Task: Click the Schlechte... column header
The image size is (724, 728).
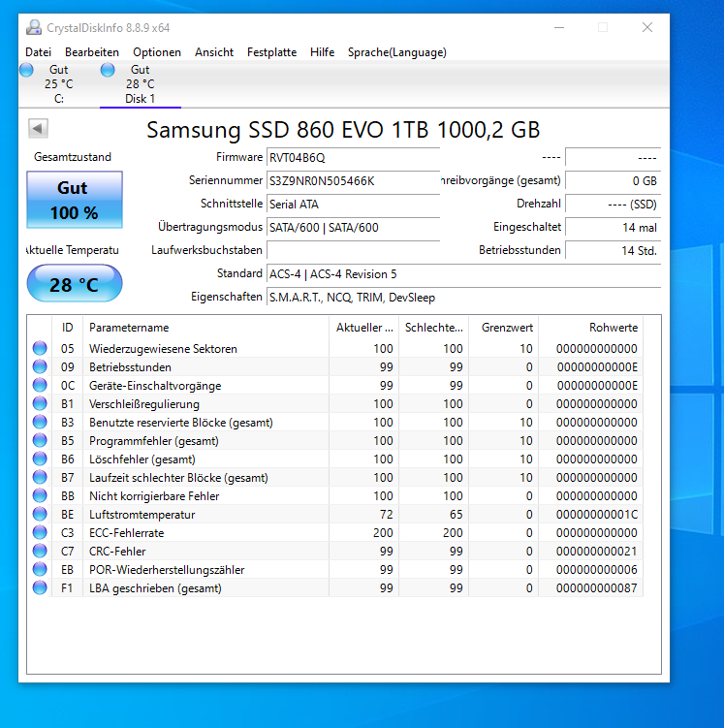Action: pos(434,328)
